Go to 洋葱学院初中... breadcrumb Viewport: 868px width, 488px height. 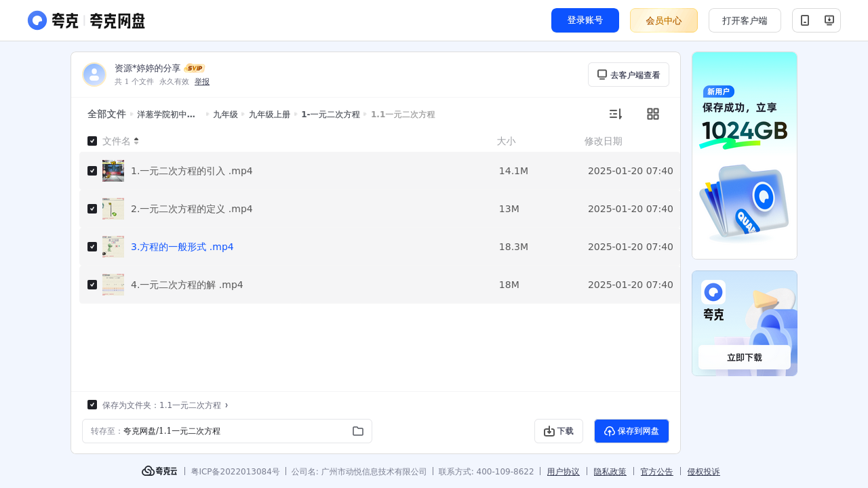point(166,115)
